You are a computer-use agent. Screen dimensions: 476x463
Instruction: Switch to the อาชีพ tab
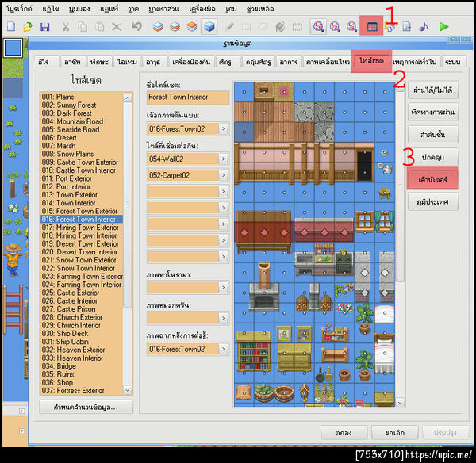coord(73,62)
